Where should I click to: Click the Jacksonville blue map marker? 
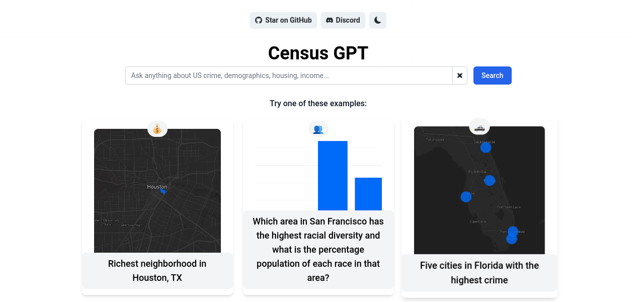pyautogui.click(x=486, y=147)
